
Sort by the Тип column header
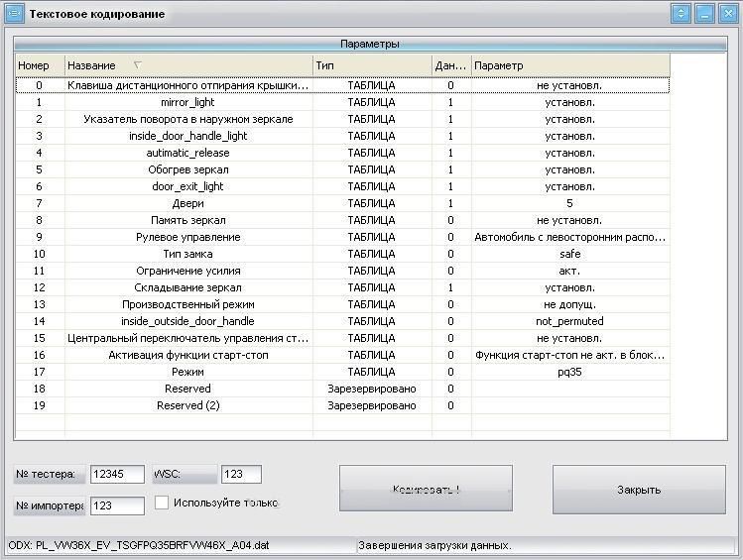[x=372, y=65]
